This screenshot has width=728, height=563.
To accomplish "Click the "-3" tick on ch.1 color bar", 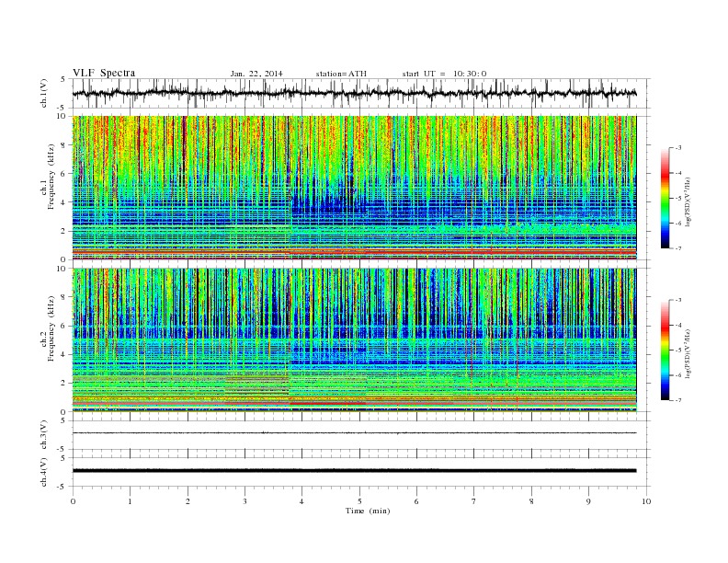I will 677,148.
